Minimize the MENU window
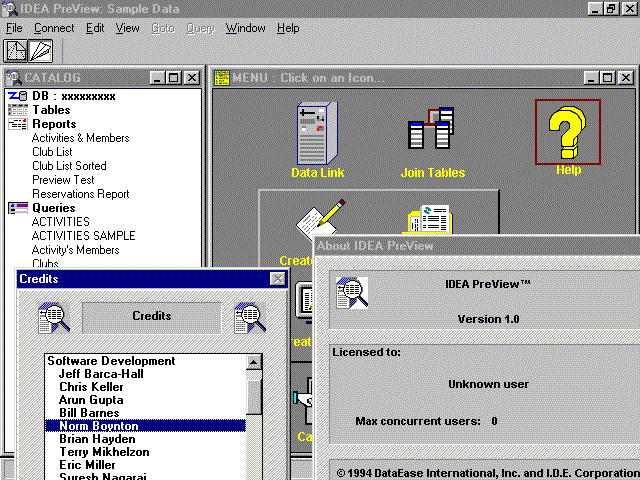Image resolution: width=640 pixels, height=480 pixels. [x=591, y=78]
